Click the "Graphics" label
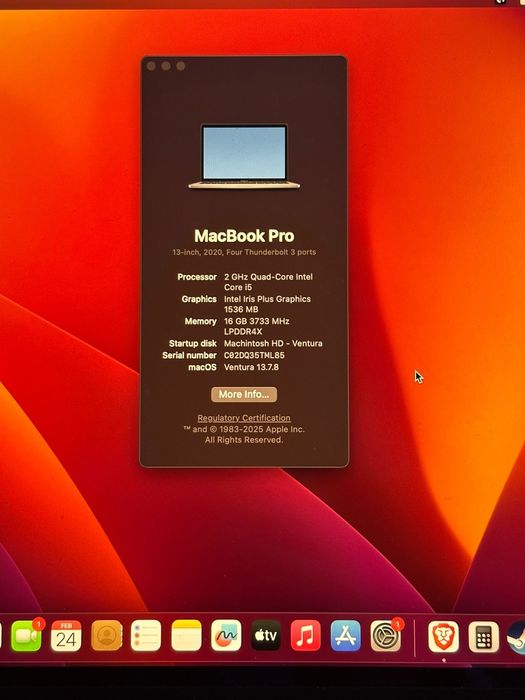This screenshot has width=525, height=700. 199,299
